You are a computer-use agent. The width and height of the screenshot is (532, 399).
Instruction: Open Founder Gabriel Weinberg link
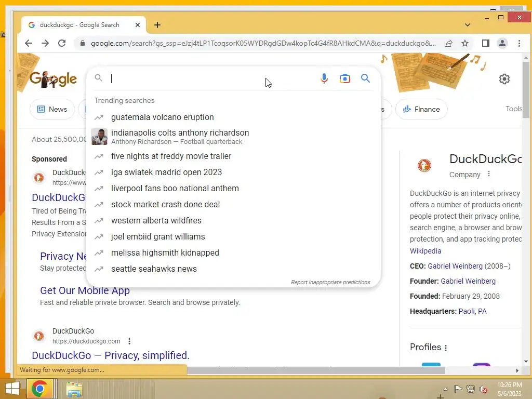468,281
